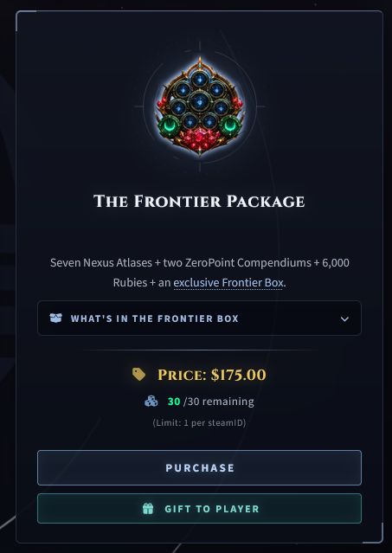The height and width of the screenshot is (553, 392).
Task: Click the central blue orb of the emblem
Action: 200,101
